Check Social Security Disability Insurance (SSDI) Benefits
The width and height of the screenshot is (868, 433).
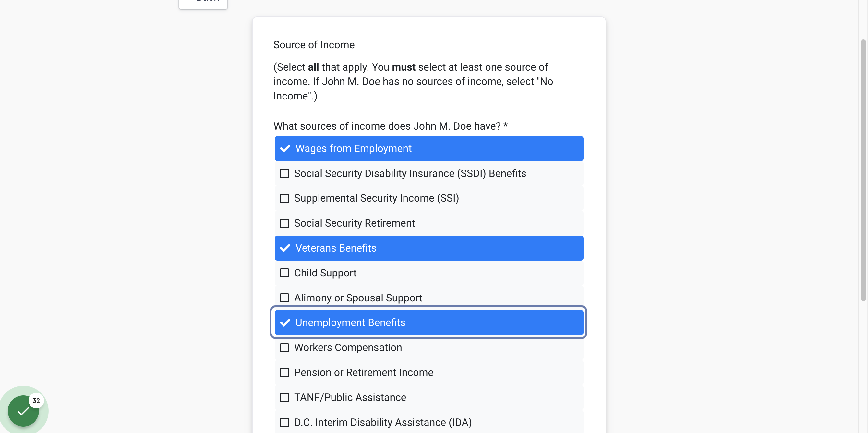coord(428,173)
